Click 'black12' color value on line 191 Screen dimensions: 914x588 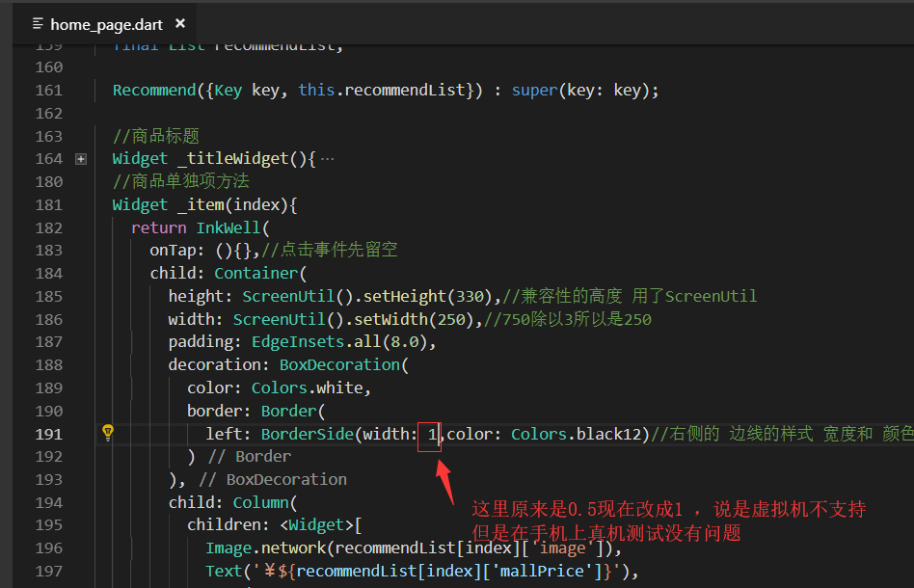point(608,434)
